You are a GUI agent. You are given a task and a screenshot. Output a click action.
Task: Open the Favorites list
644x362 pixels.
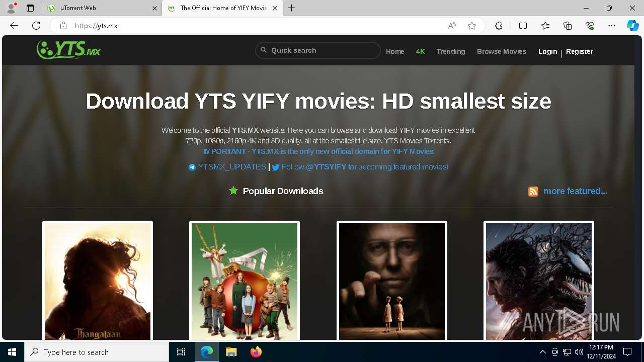[545, 26]
